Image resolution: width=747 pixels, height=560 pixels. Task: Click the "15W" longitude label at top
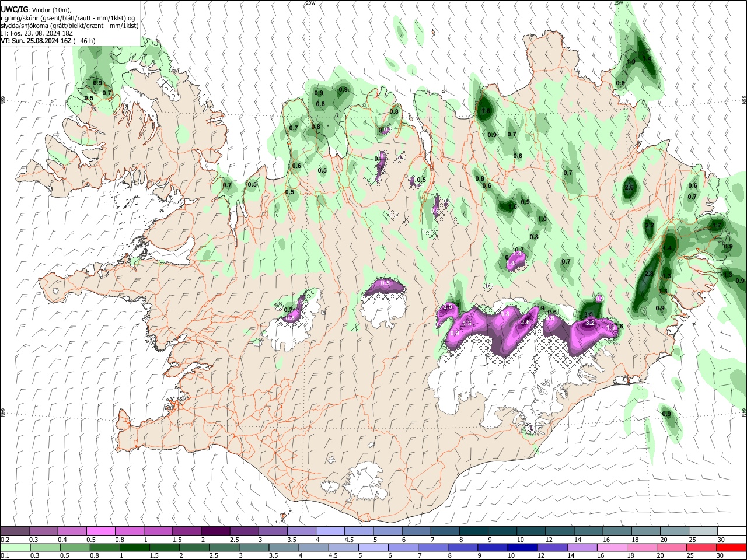tap(618, 3)
